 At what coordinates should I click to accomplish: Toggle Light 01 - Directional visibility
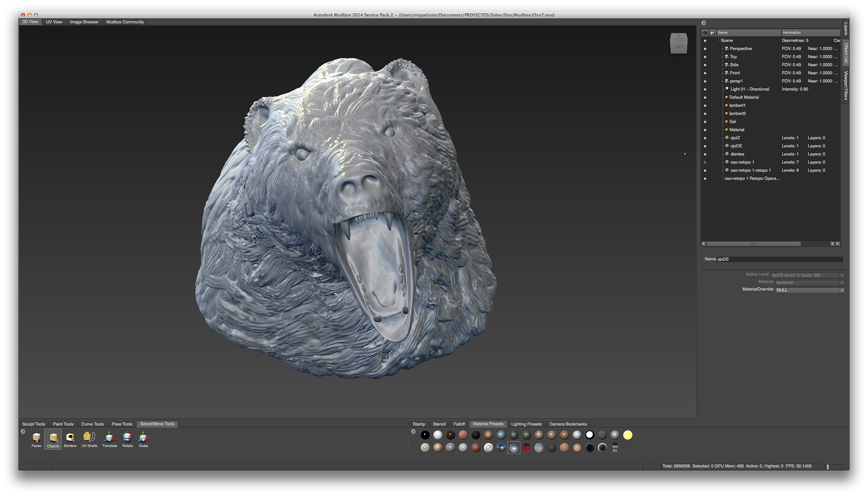(x=705, y=89)
